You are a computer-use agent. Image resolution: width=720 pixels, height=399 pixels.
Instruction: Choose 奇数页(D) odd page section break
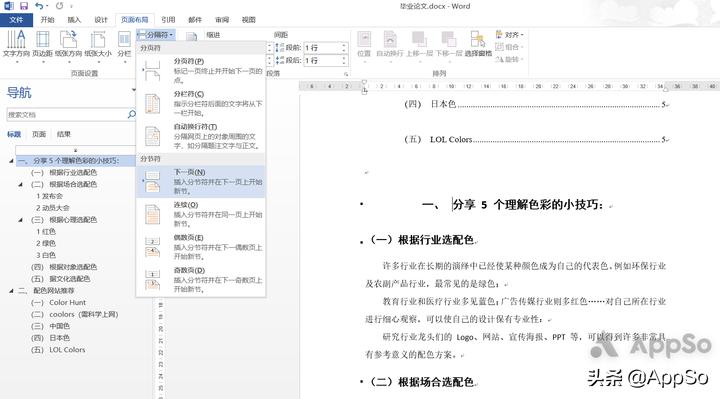pos(201,280)
